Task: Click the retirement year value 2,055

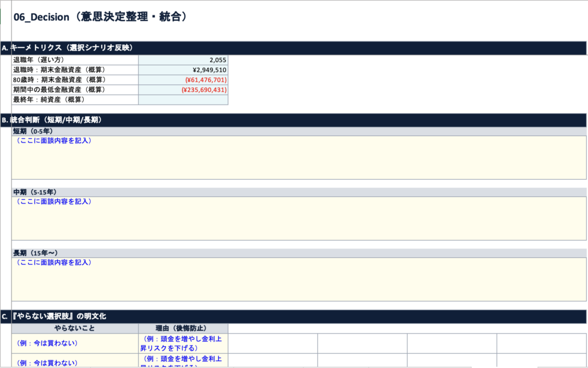Action: click(x=183, y=60)
